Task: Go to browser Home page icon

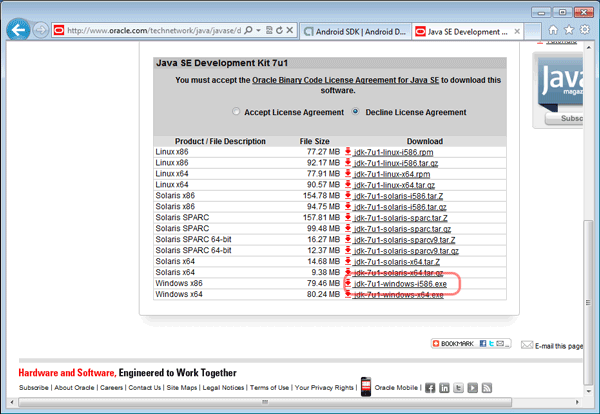Action: [x=553, y=30]
